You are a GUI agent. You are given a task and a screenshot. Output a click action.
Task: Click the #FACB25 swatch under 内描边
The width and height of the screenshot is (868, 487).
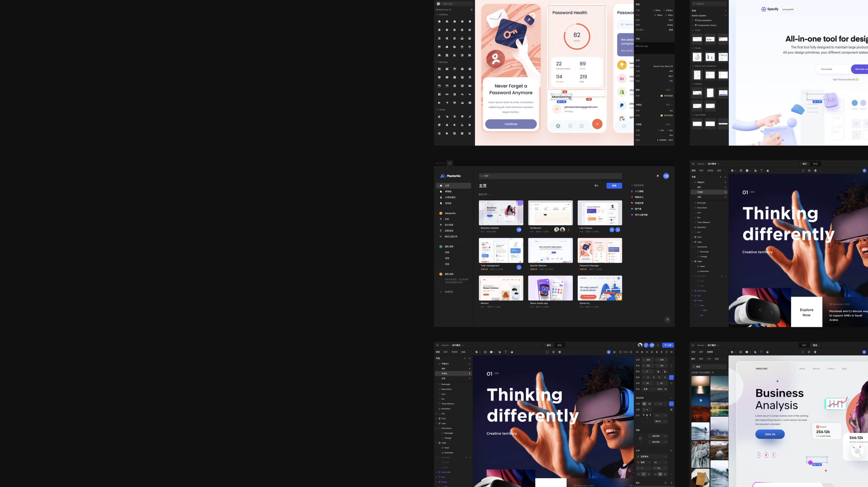click(662, 116)
